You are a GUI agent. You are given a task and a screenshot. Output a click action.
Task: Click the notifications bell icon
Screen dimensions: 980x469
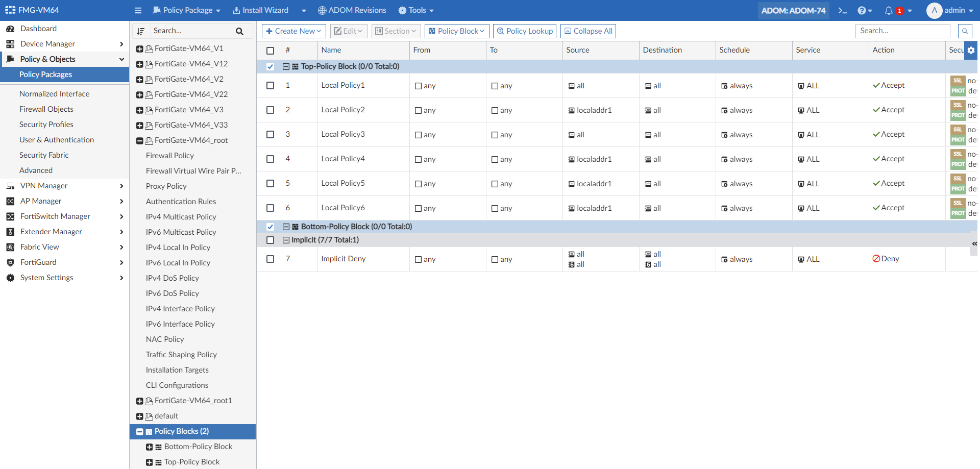(889, 11)
